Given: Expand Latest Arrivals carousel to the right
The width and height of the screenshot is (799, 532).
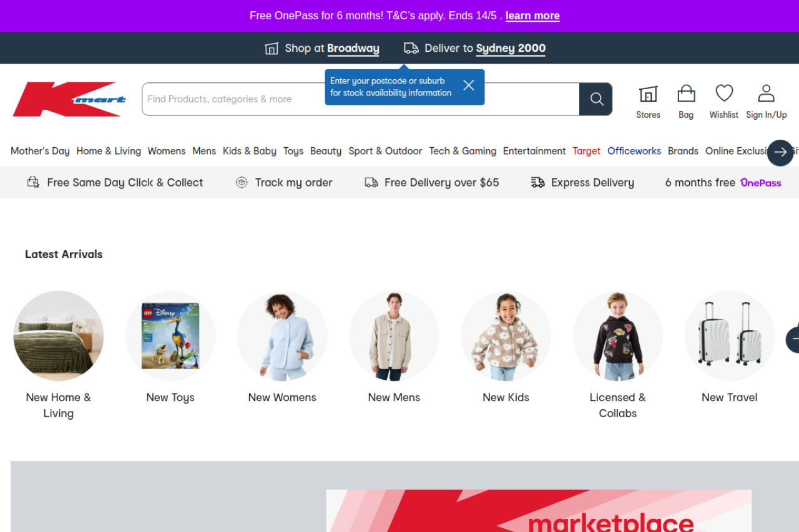Looking at the screenshot, I should coord(793,339).
